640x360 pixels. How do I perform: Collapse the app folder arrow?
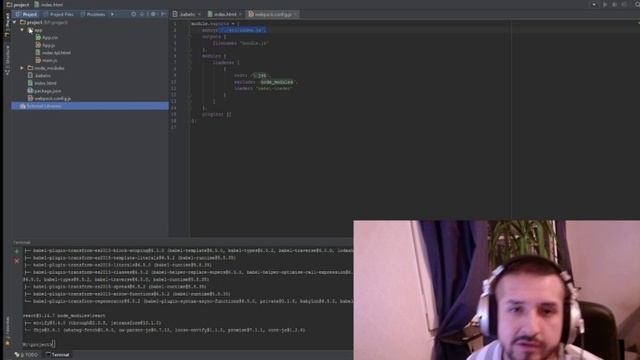(x=22, y=30)
